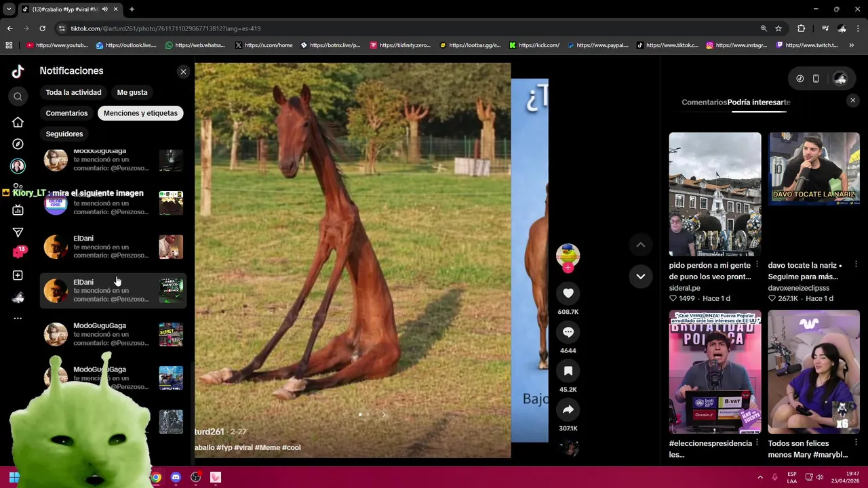Filter notifications by Seguidores
This screenshot has height=488, width=868.
64,134
